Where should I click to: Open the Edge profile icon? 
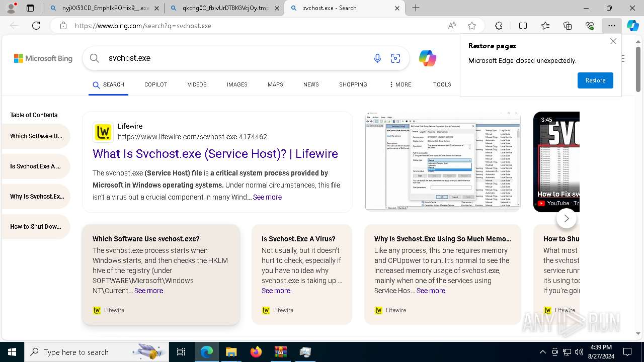pos(12,8)
